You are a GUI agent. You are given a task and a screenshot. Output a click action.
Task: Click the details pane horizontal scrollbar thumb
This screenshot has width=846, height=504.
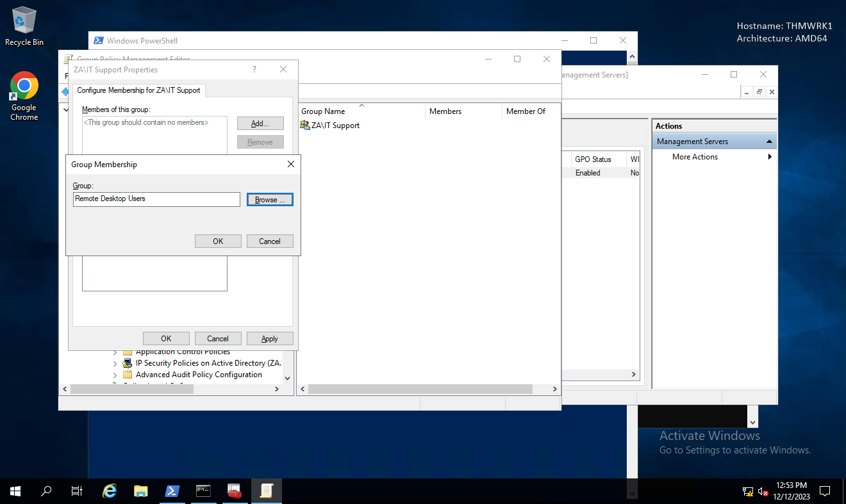pos(420,389)
